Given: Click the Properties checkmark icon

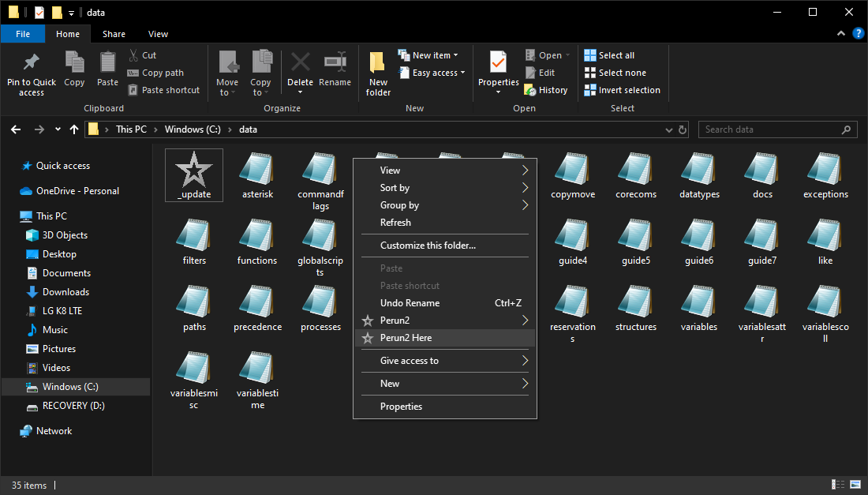Looking at the screenshot, I should [x=498, y=62].
